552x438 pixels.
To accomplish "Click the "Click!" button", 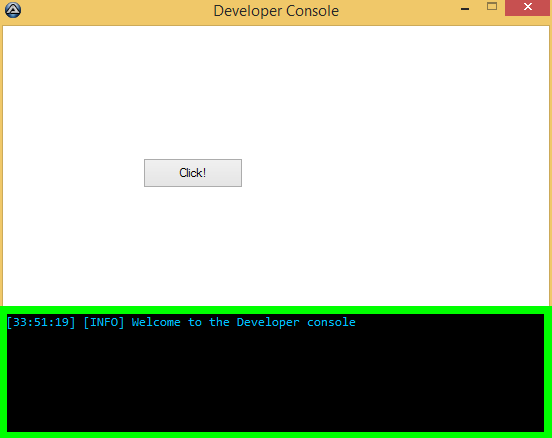I will coord(193,173).
